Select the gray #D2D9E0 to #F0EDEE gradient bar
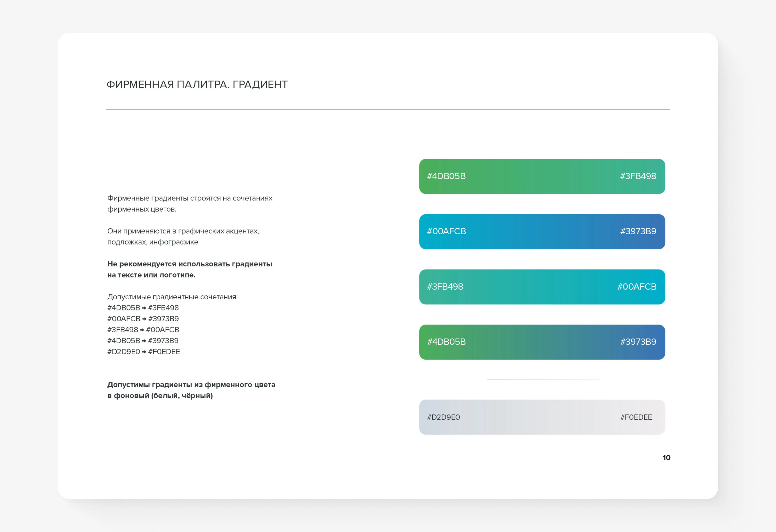The width and height of the screenshot is (776, 532). [x=542, y=417]
